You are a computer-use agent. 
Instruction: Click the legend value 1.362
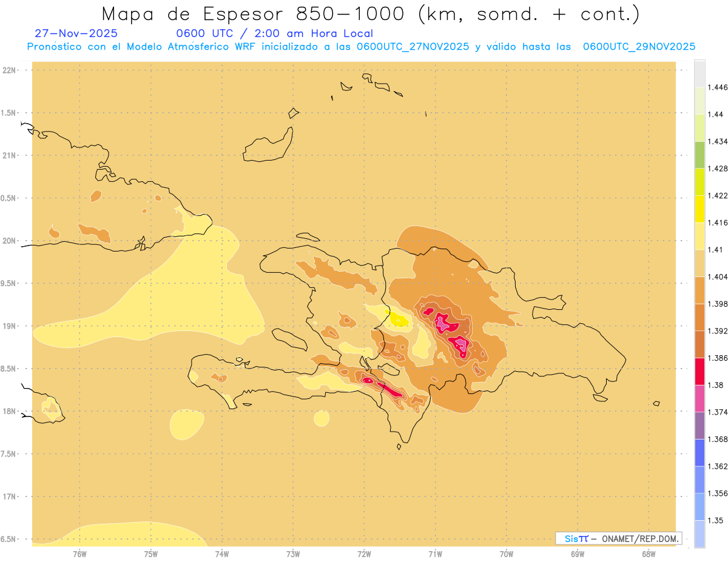click(718, 466)
